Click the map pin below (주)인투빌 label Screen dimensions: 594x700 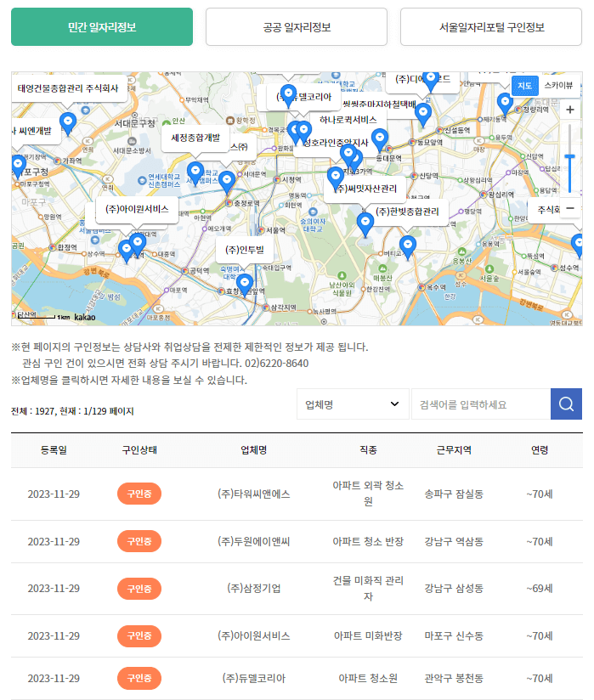244,285
